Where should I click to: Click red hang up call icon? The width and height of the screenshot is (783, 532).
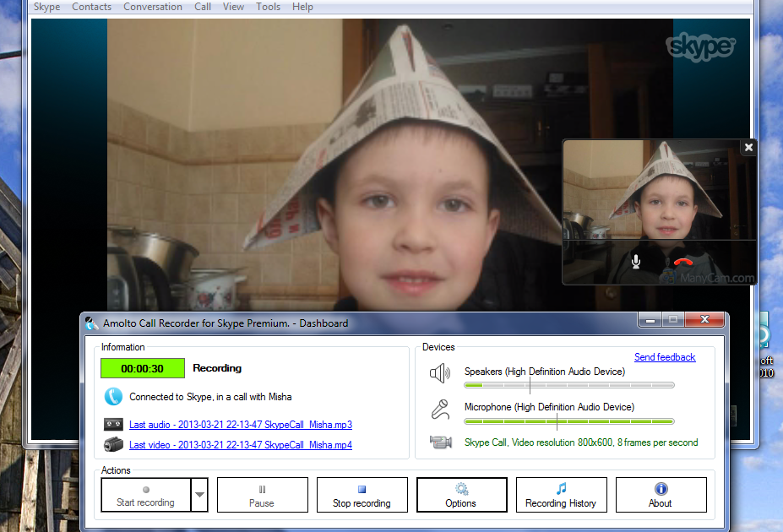point(683,262)
